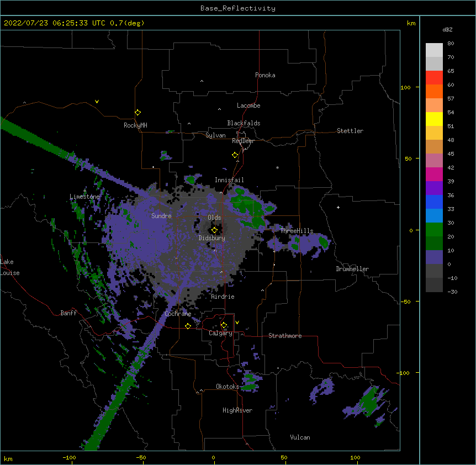Click the yellow diamond marker below Cochrane
This screenshot has height=465, width=476.
click(188, 326)
